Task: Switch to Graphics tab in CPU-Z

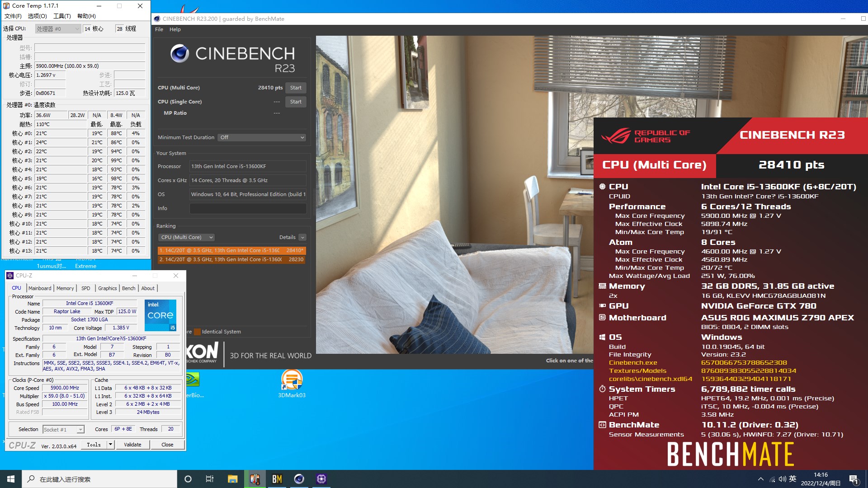Action: pos(108,288)
